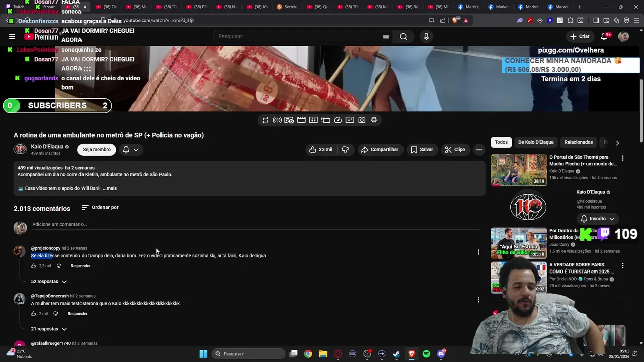This screenshot has height=362, width=644.
Task: Open notification preferences dropdown beside Seja membro
Action: tap(131, 149)
